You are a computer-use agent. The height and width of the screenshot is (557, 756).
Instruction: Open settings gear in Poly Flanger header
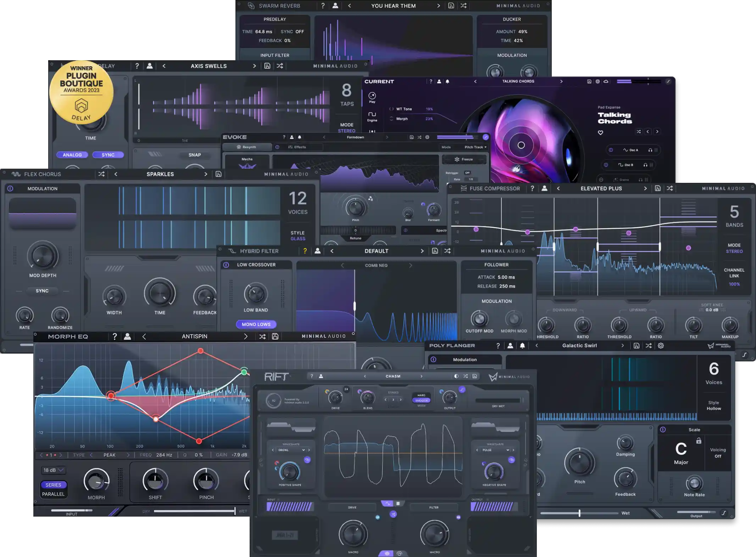[661, 345]
